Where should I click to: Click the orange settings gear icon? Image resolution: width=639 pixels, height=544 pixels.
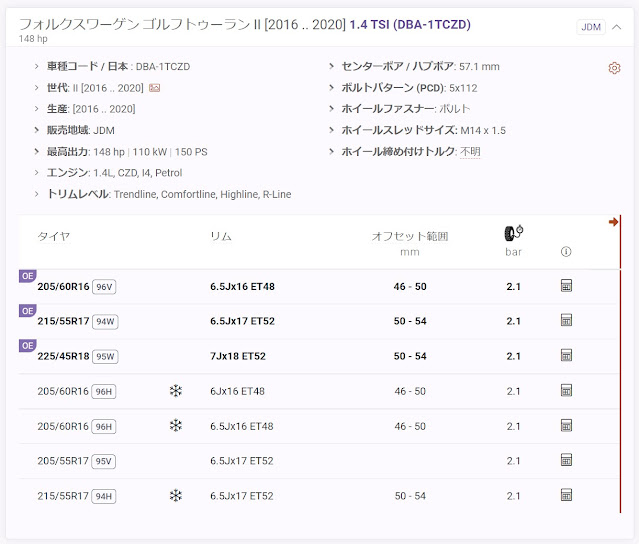click(614, 68)
